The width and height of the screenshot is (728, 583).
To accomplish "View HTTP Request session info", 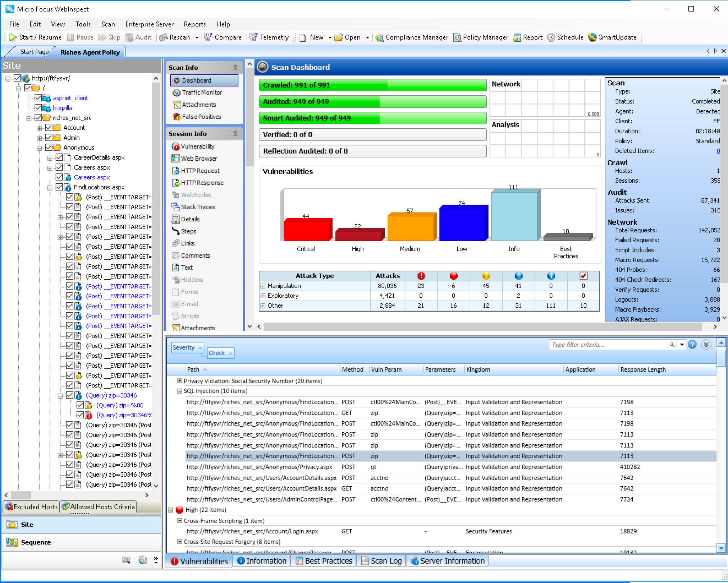I will pyautogui.click(x=200, y=171).
